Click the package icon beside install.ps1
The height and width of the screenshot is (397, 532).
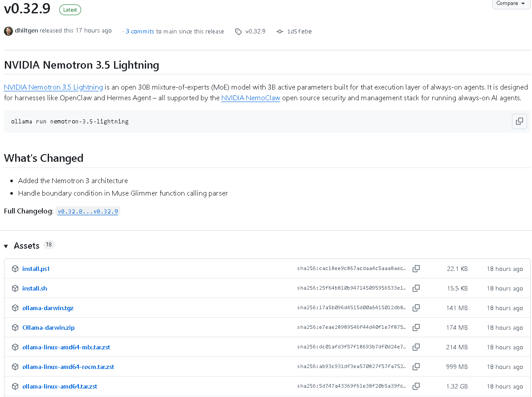[x=15, y=269]
